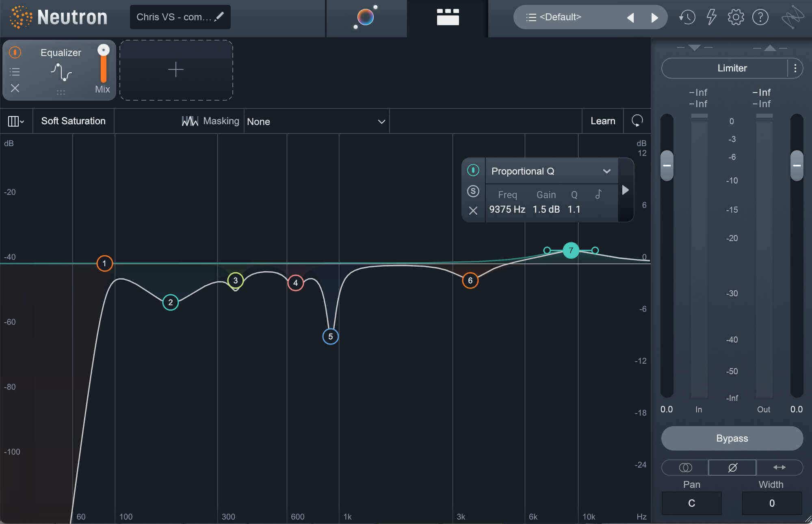This screenshot has width=812, height=524.
Task: Grab the Equalizer module drag handle dots
Action: click(x=61, y=93)
